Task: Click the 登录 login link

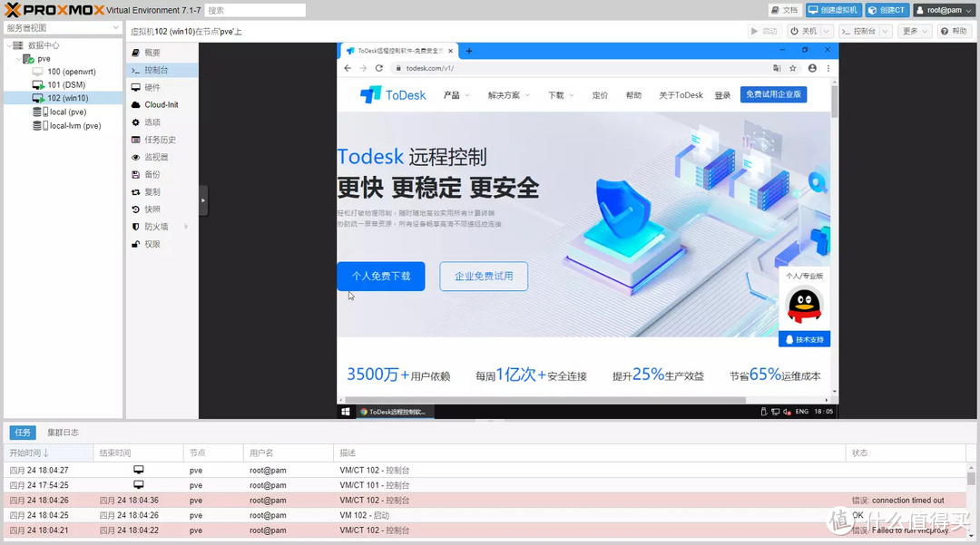Action: (722, 95)
